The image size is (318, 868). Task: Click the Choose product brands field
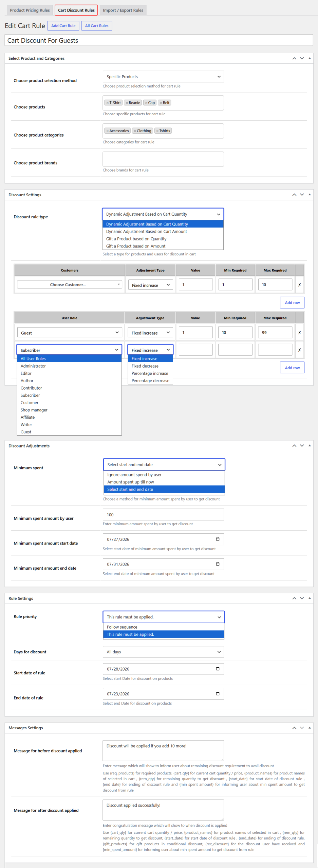point(163,159)
